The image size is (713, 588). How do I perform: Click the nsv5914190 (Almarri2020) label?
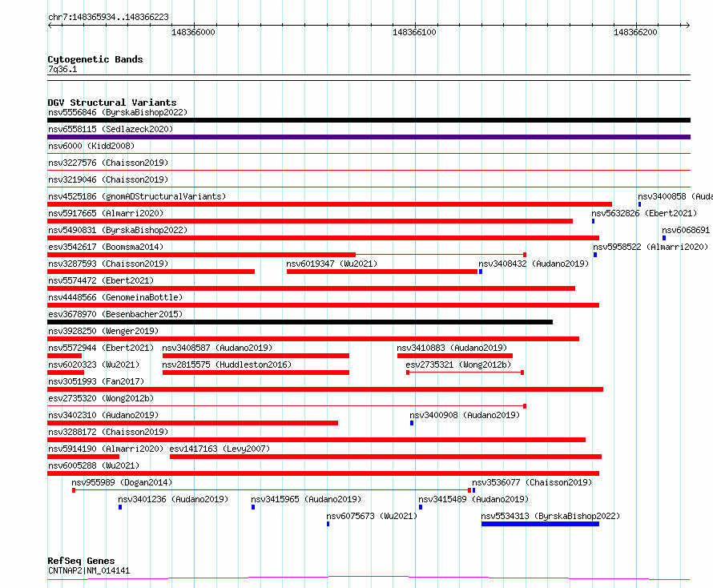[x=106, y=449]
